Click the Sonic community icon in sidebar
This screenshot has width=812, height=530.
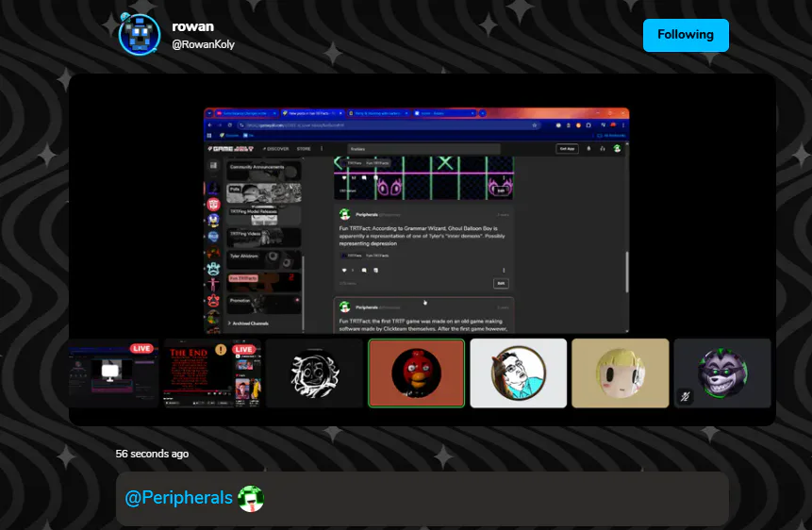point(213,220)
